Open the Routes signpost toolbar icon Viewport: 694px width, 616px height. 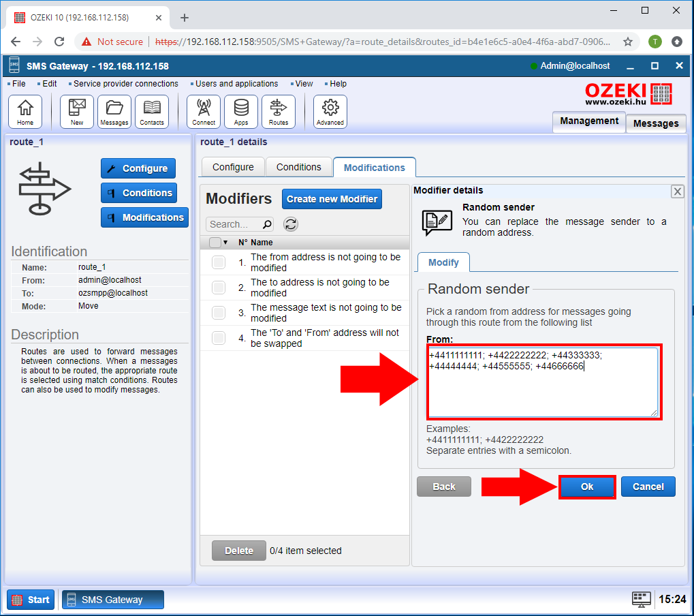(279, 112)
